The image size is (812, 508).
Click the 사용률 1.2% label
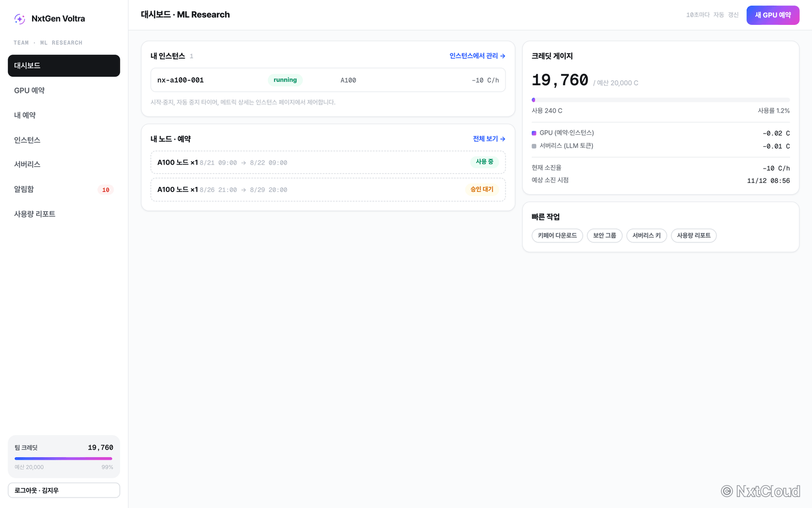point(773,111)
